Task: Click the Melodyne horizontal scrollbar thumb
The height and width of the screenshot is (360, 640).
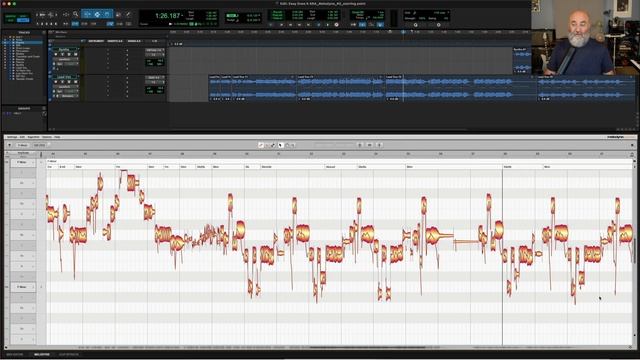Action: [x=367, y=347]
